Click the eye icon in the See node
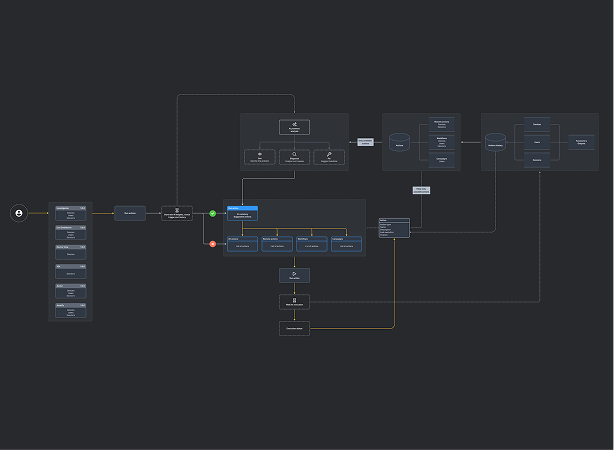614x450 pixels. [260, 154]
